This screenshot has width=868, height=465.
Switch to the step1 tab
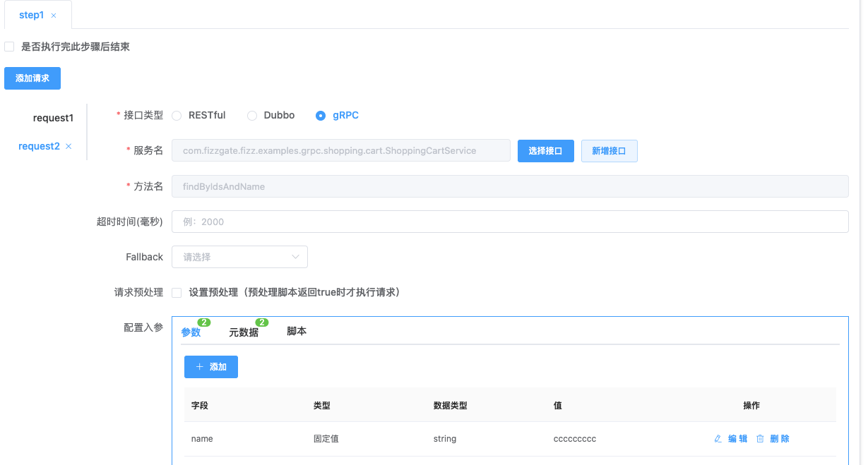tap(32, 15)
